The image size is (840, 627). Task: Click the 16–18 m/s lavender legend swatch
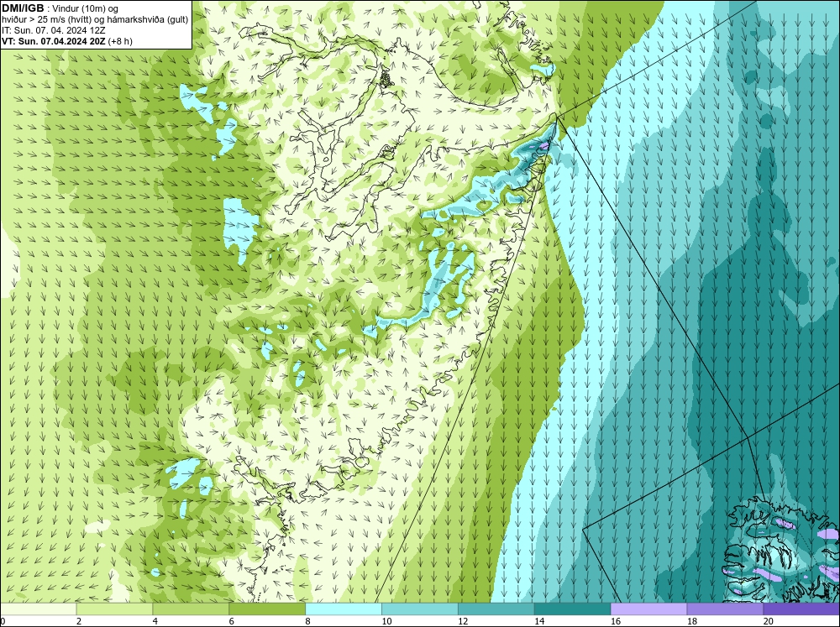point(648,609)
